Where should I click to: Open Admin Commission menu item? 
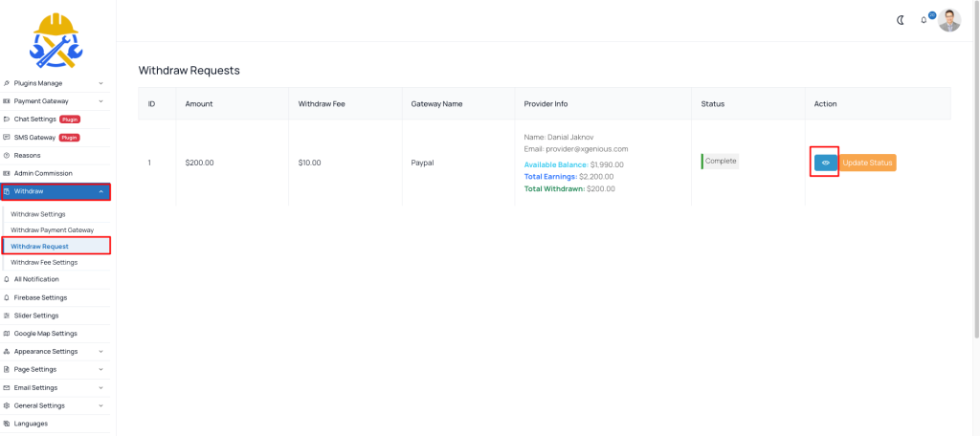point(43,173)
